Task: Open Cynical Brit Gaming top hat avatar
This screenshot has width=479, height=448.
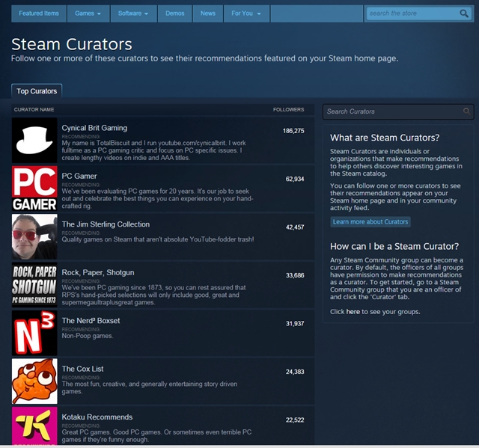Action: coord(34,140)
